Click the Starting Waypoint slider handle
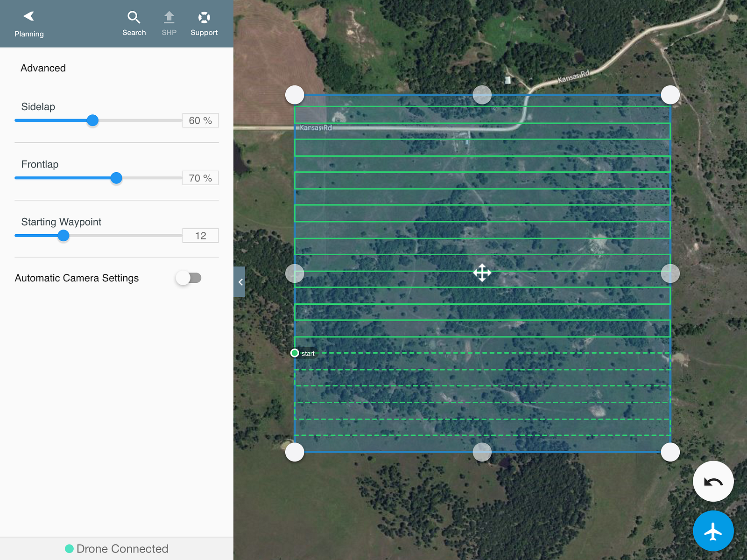This screenshot has height=560, width=747. (63, 236)
